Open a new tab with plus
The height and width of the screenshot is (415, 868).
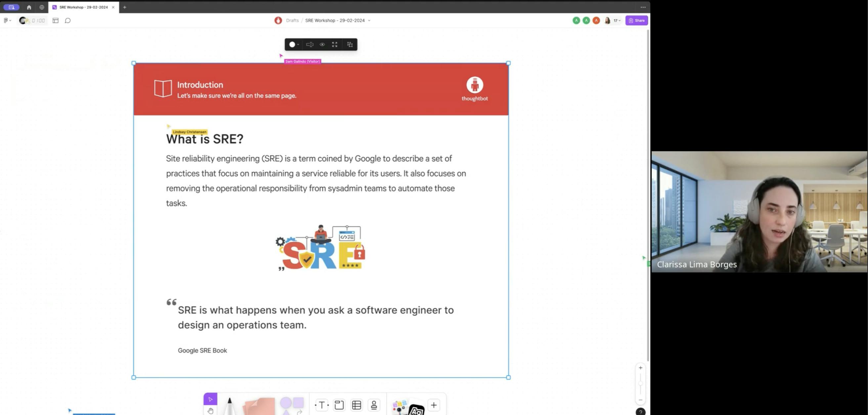(x=124, y=7)
